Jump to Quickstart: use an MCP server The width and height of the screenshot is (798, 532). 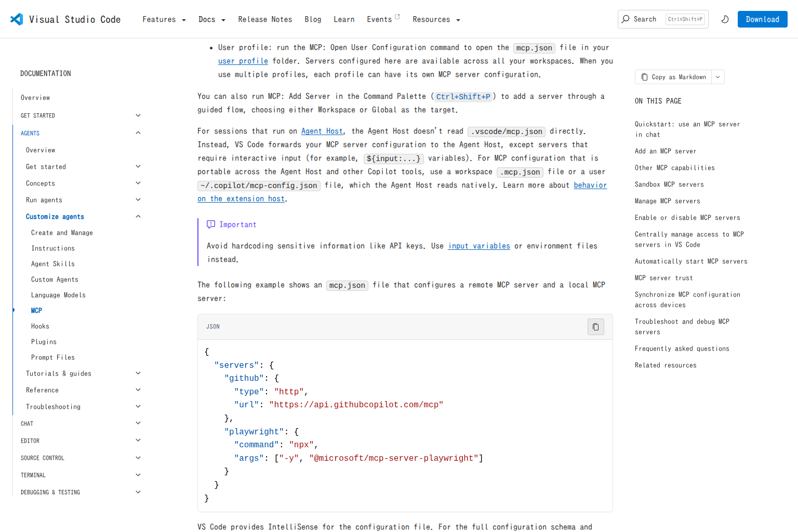tap(687, 129)
